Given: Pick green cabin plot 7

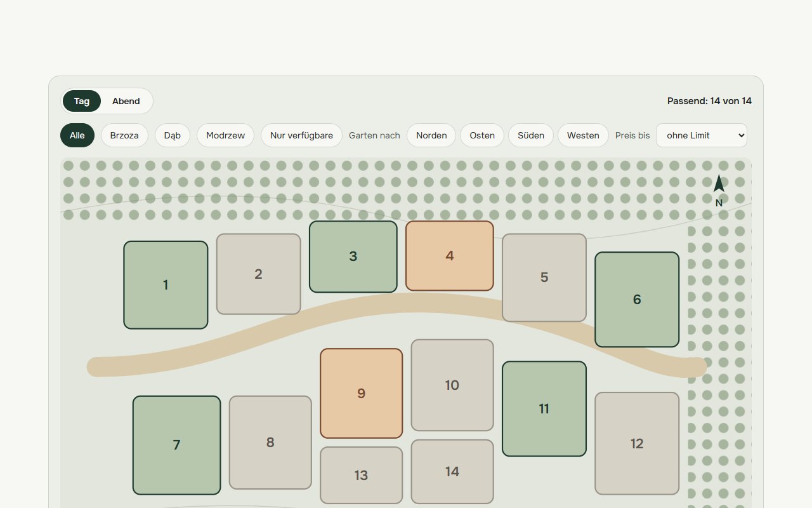Looking at the screenshot, I should pos(177,445).
